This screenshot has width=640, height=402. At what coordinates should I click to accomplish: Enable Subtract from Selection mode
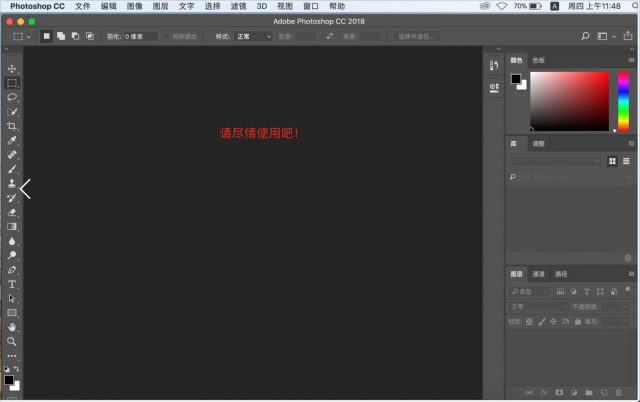[75, 36]
